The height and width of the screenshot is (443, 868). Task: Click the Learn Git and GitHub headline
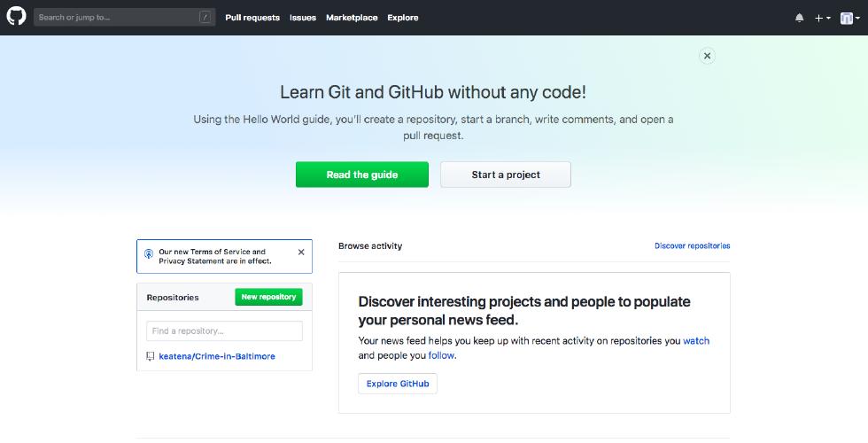433,92
